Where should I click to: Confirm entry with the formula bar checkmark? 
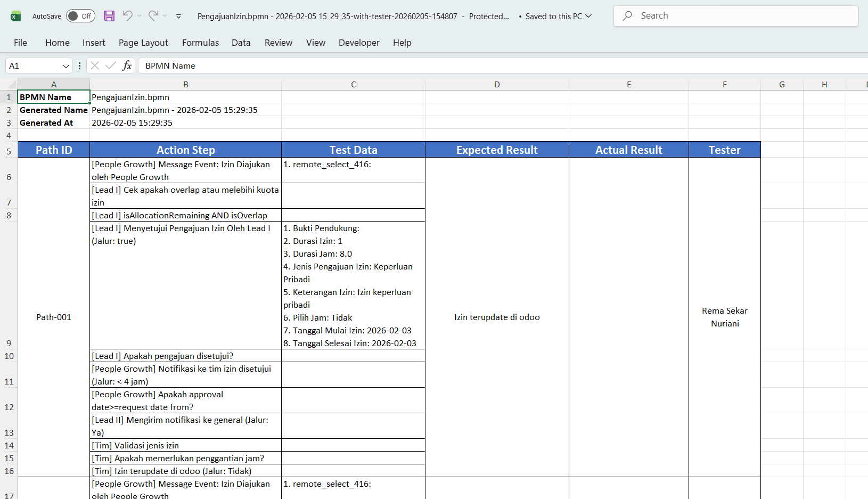point(111,66)
